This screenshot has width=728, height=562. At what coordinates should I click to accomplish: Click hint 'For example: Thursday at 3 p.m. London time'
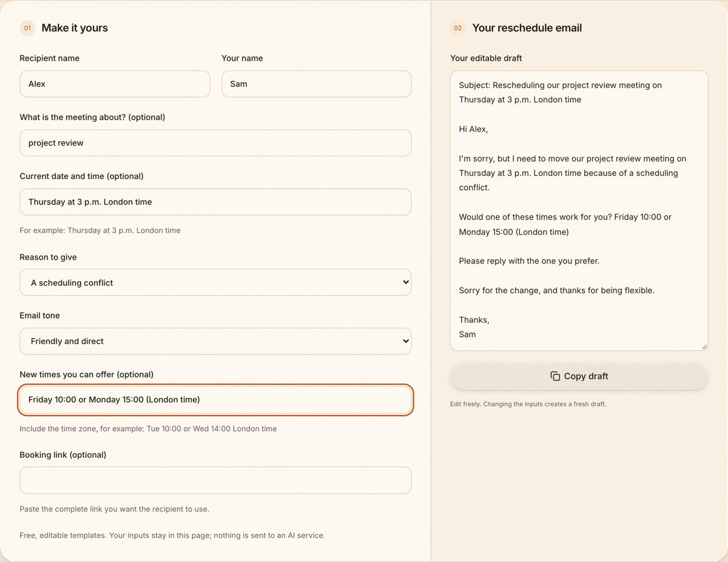coord(99,231)
